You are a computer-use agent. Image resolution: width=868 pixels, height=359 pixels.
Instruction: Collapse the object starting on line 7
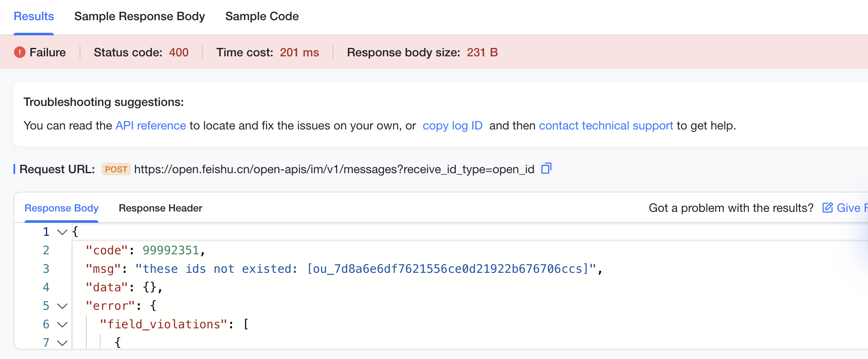click(62, 343)
